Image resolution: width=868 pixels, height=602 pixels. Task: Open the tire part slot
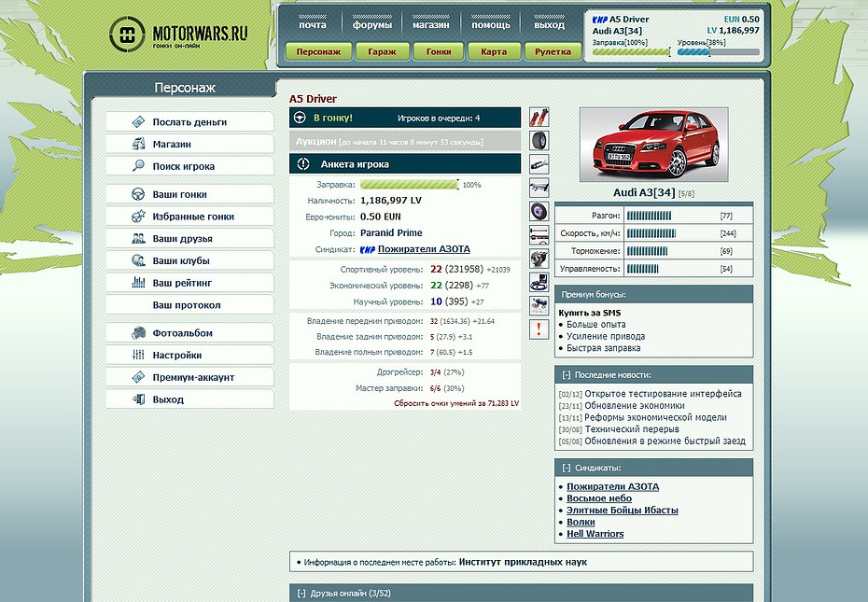tap(539, 141)
